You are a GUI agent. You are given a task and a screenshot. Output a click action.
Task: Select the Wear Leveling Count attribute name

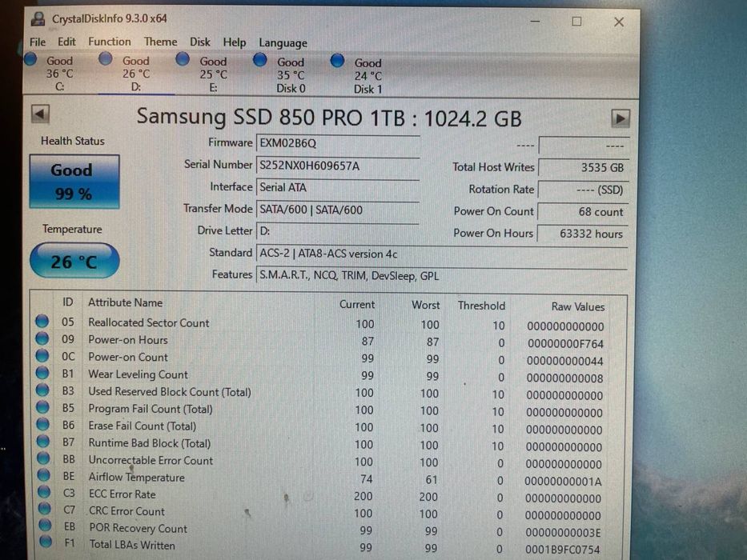[x=139, y=374]
